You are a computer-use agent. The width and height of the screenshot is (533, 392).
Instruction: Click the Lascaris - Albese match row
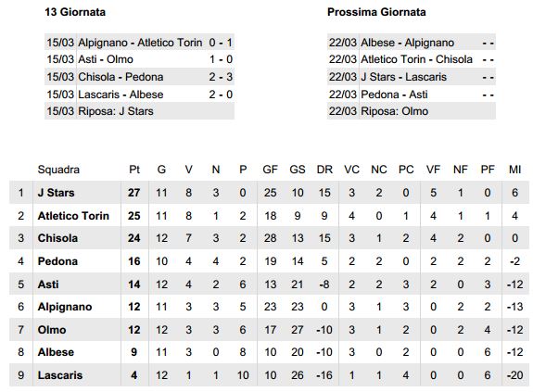139,95
